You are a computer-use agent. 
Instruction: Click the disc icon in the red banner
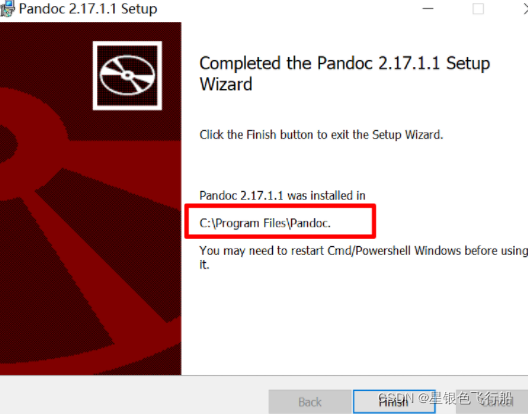[x=127, y=75]
